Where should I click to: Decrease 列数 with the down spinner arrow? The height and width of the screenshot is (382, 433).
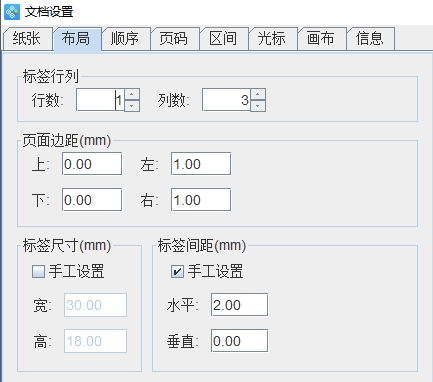pyautogui.click(x=258, y=106)
